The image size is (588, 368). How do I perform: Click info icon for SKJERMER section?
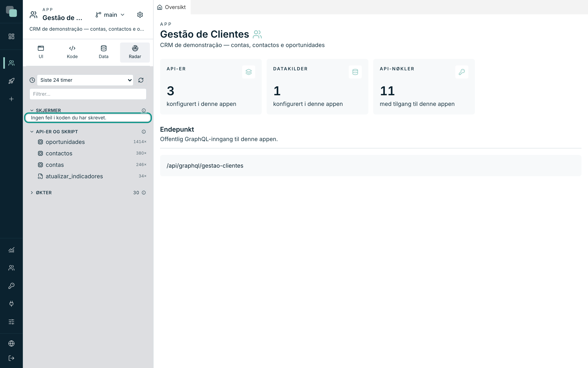point(144,110)
